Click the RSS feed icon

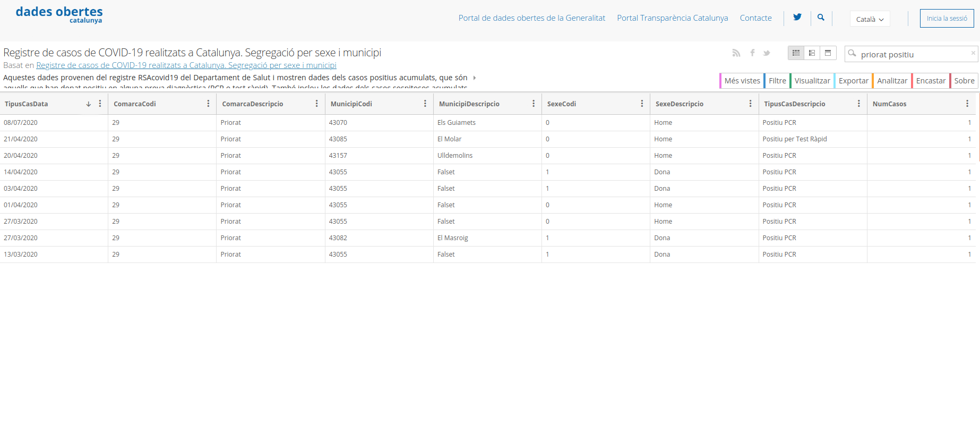[736, 53]
